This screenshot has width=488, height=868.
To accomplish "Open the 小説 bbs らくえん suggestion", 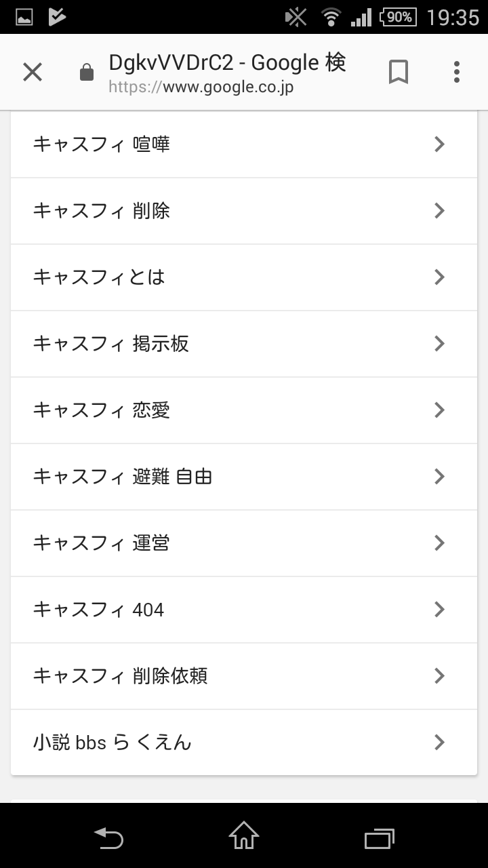I will click(113, 743).
